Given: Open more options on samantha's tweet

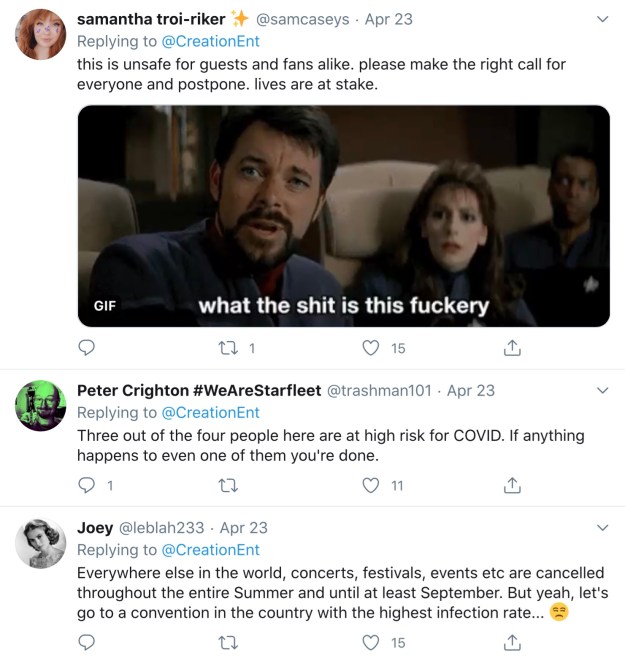Looking at the screenshot, I should pos(602,19).
